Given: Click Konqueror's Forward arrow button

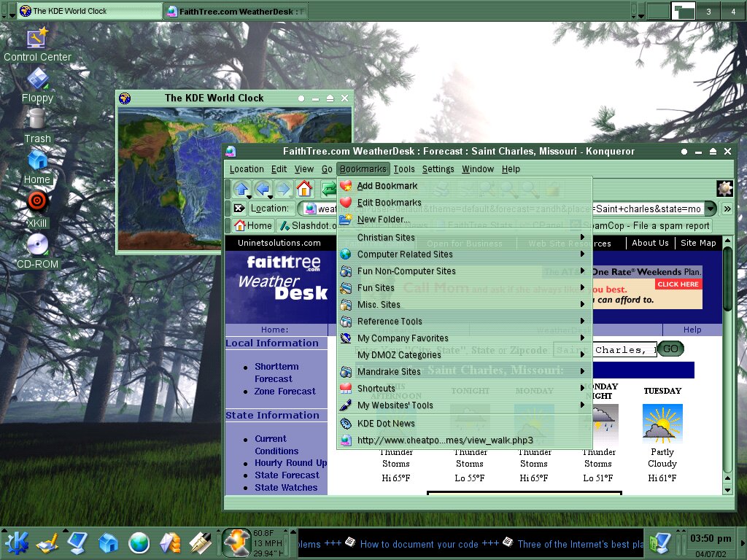Looking at the screenshot, I should click(283, 189).
